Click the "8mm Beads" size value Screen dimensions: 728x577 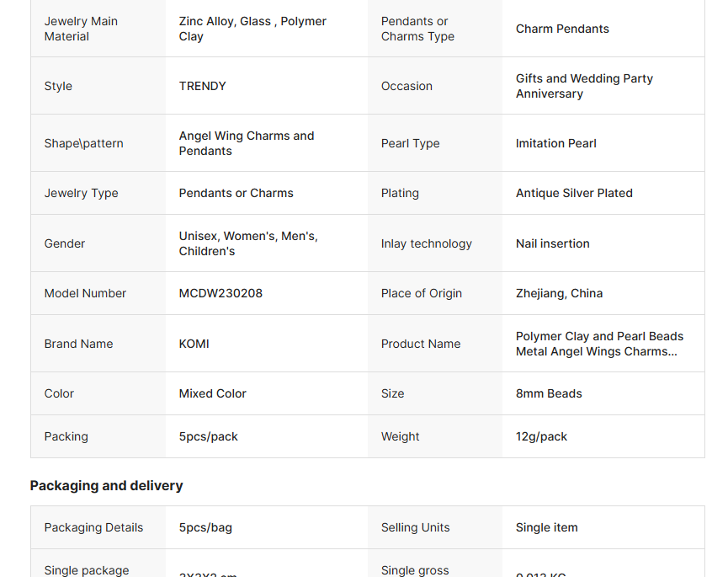(x=549, y=393)
